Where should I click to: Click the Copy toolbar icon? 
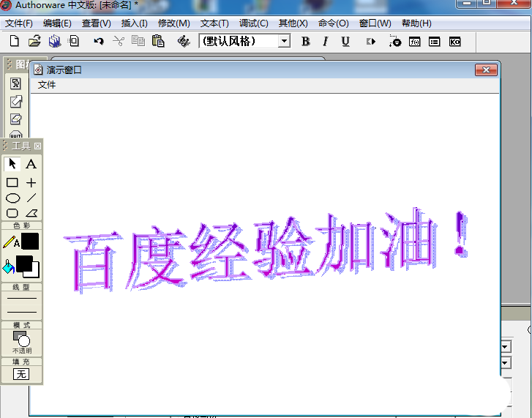click(138, 41)
